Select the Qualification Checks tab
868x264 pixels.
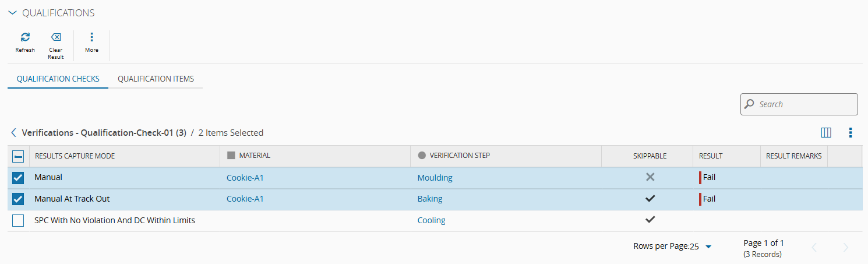click(58, 79)
